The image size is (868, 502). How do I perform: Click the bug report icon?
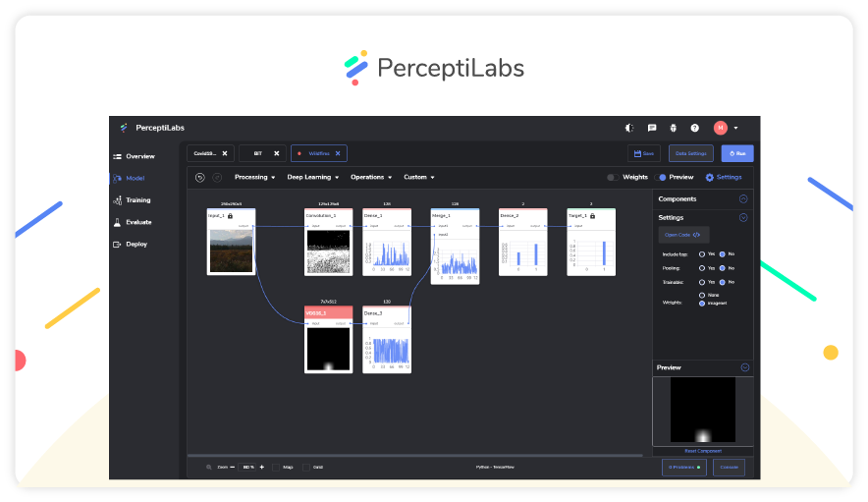coord(674,128)
